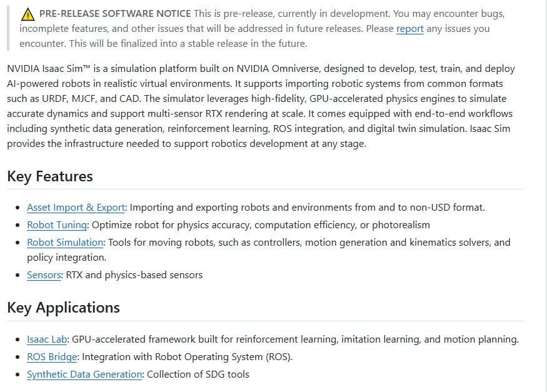Click the 'NVIDIA Isaac Sim™' paragraph opening

click(x=49, y=68)
